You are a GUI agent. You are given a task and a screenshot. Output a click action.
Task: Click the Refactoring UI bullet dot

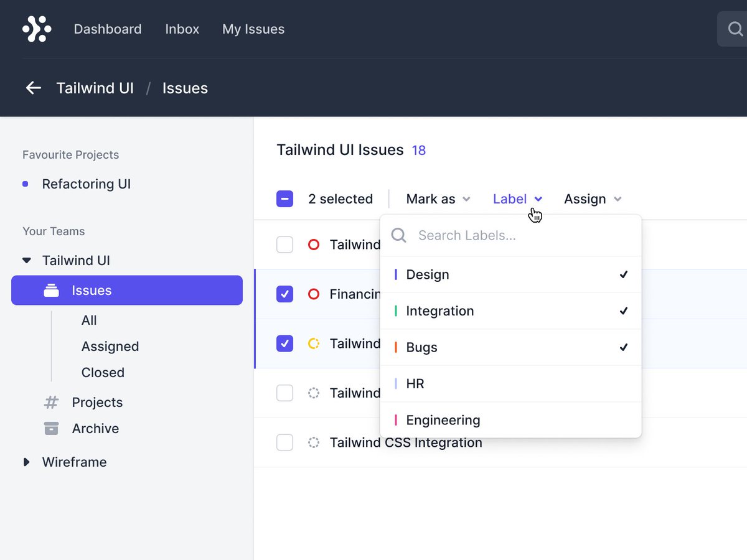pyautogui.click(x=25, y=184)
